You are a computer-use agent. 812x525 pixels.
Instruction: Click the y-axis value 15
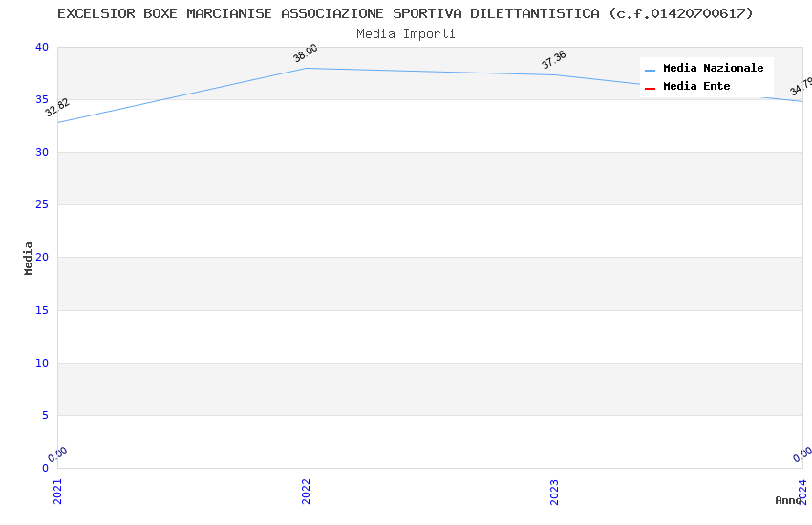click(x=42, y=310)
